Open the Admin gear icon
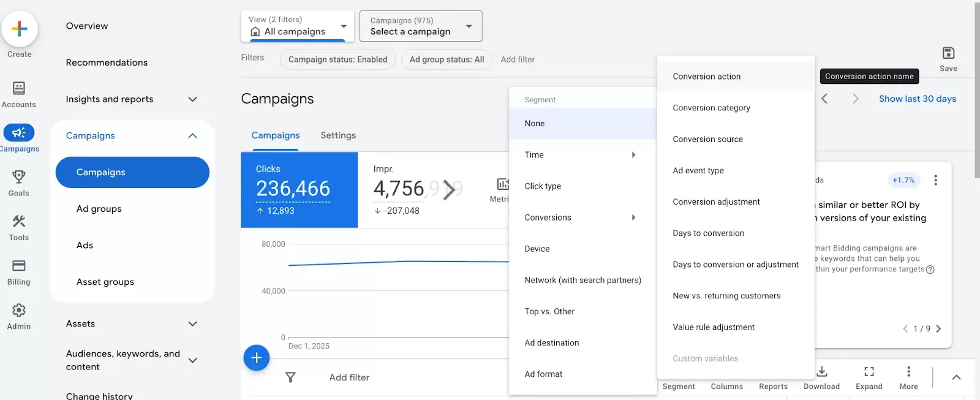Viewport: 980px width, 400px height. [19, 310]
